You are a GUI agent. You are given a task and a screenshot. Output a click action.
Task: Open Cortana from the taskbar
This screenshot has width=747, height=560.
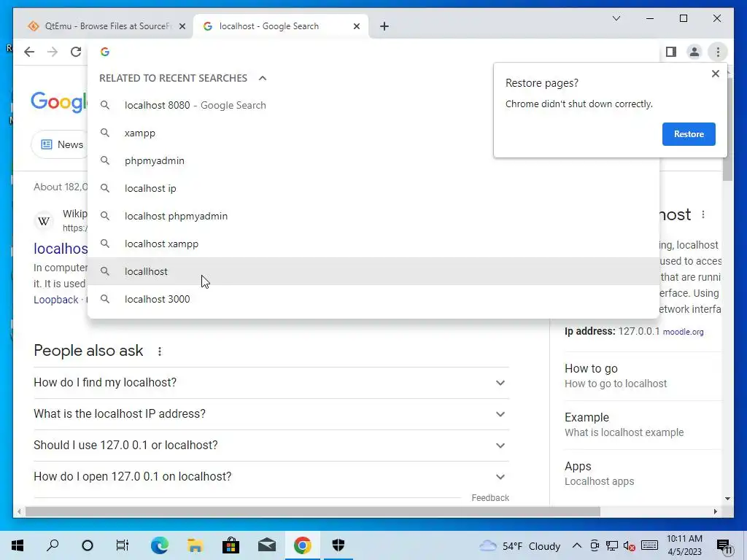[x=88, y=545]
